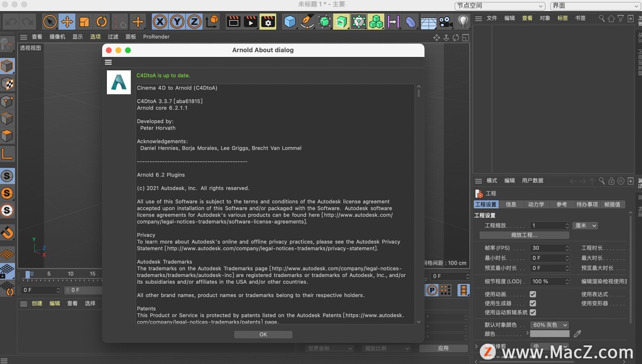Open the Object Manager 标签 menu
This screenshot has width=642, height=364.
click(563, 18)
